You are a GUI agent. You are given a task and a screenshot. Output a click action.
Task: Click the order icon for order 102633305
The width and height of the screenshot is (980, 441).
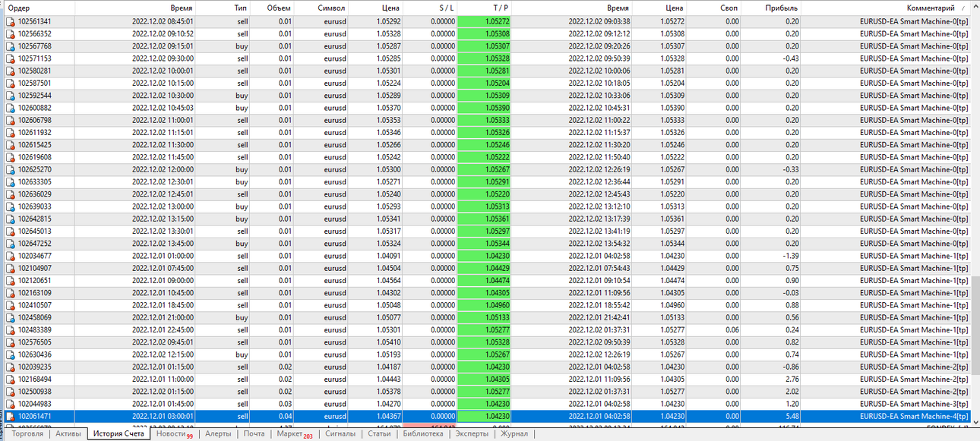click(11, 182)
